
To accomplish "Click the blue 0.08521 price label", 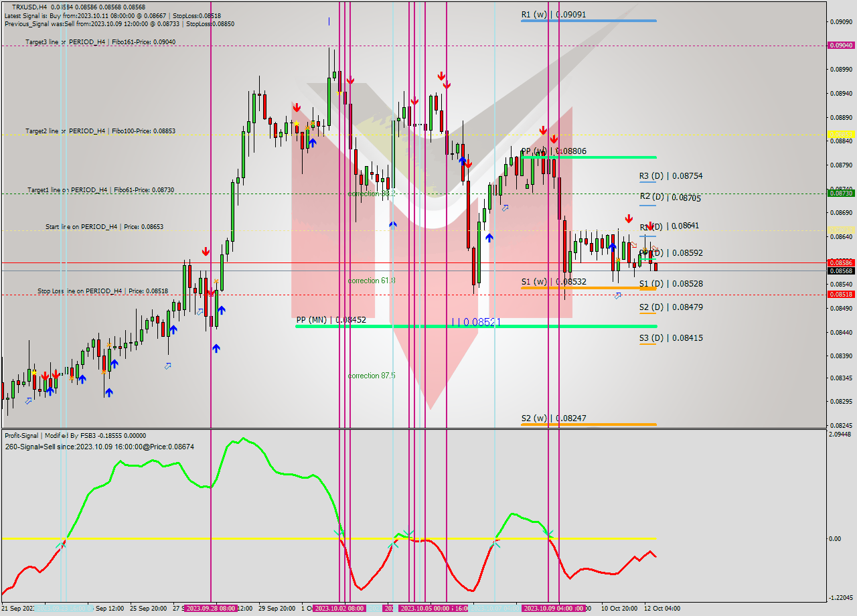I will (x=476, y=322).
